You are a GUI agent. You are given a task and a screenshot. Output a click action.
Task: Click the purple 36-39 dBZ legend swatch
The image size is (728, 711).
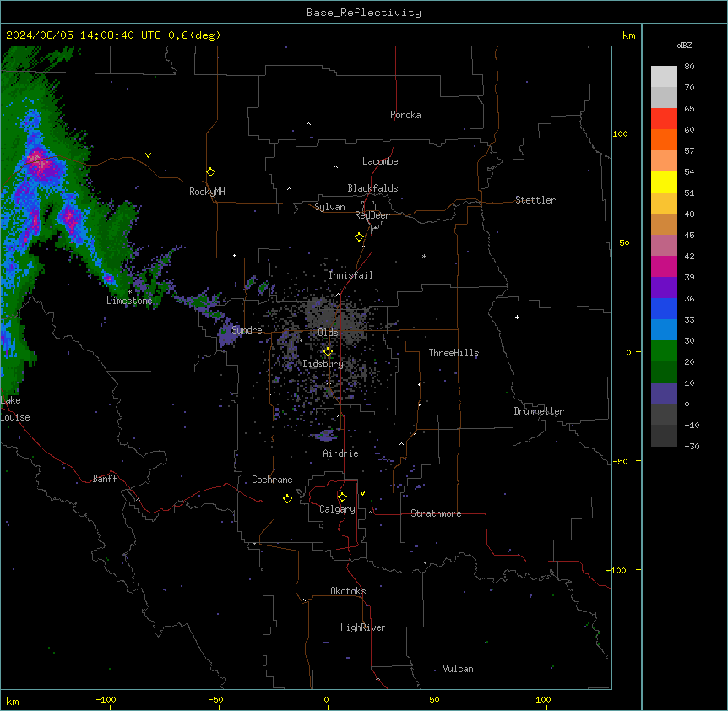point(664,288)
